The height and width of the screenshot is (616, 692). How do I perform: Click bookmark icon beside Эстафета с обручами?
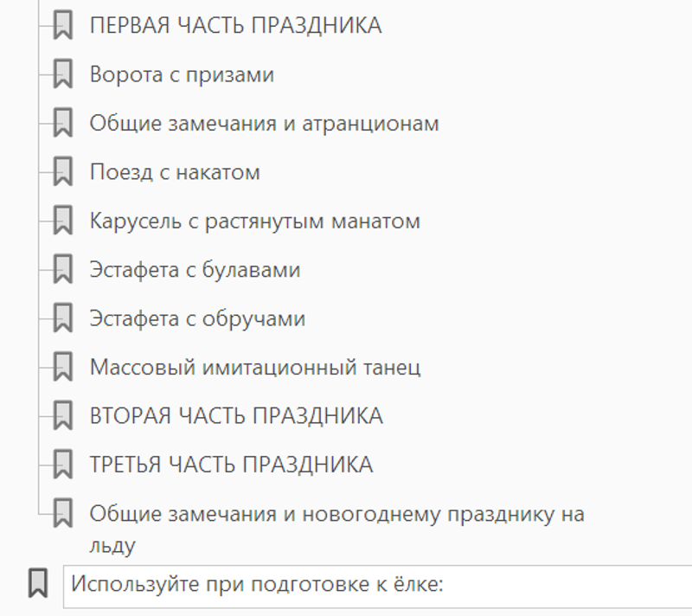(x=62, y=318)
